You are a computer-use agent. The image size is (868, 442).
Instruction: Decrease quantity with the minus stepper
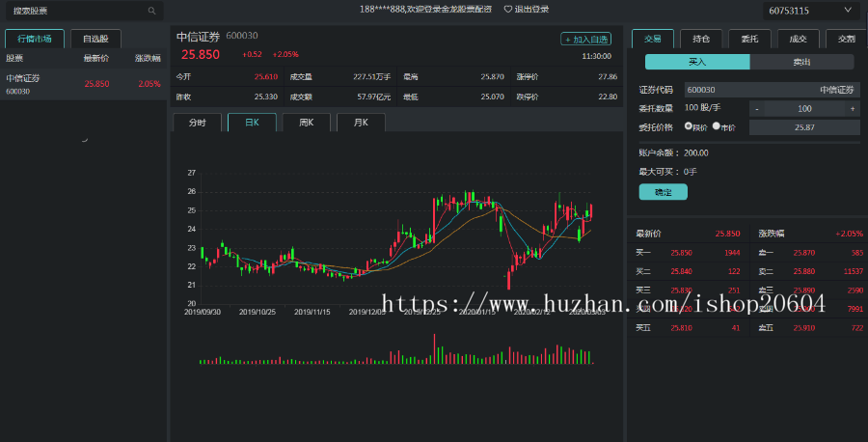pos(757,109)
